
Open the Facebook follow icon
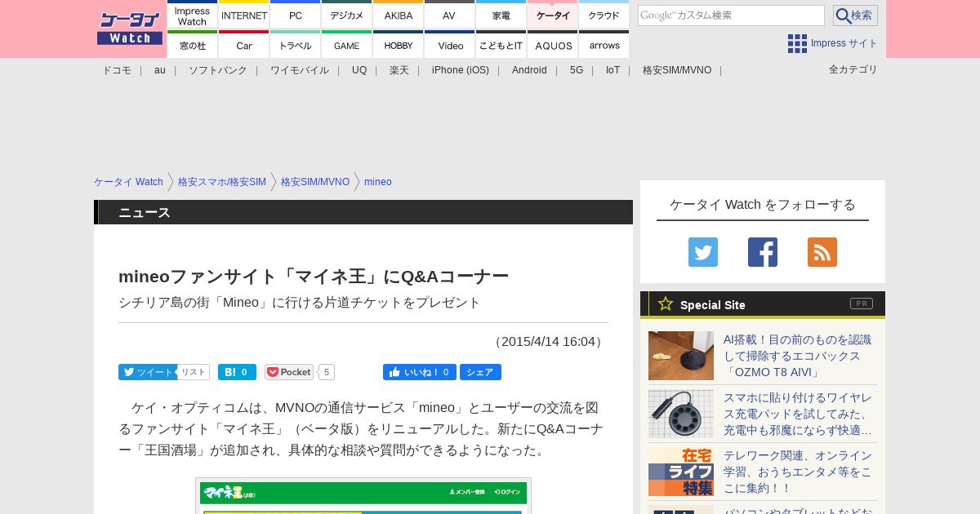click(x=763, y=252)
